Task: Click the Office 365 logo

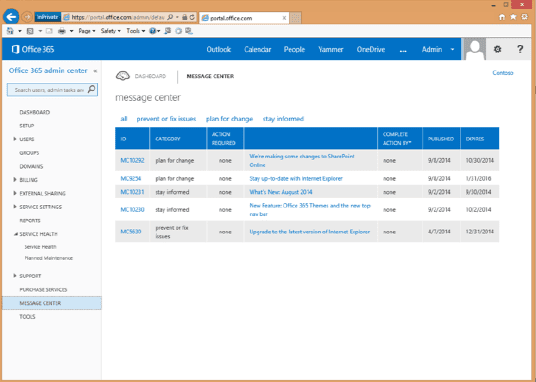Action: (x=33, y=49)
